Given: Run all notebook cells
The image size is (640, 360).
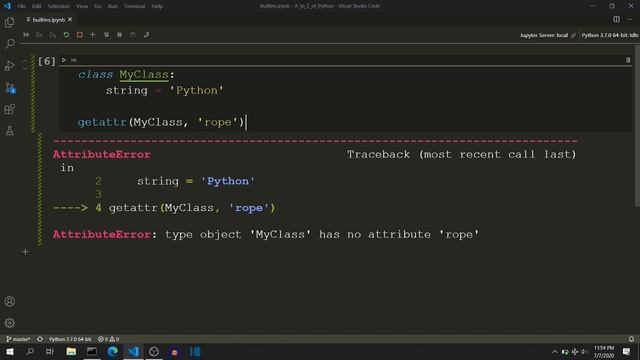Looking at the screenshot, I should tap(26, 35).
